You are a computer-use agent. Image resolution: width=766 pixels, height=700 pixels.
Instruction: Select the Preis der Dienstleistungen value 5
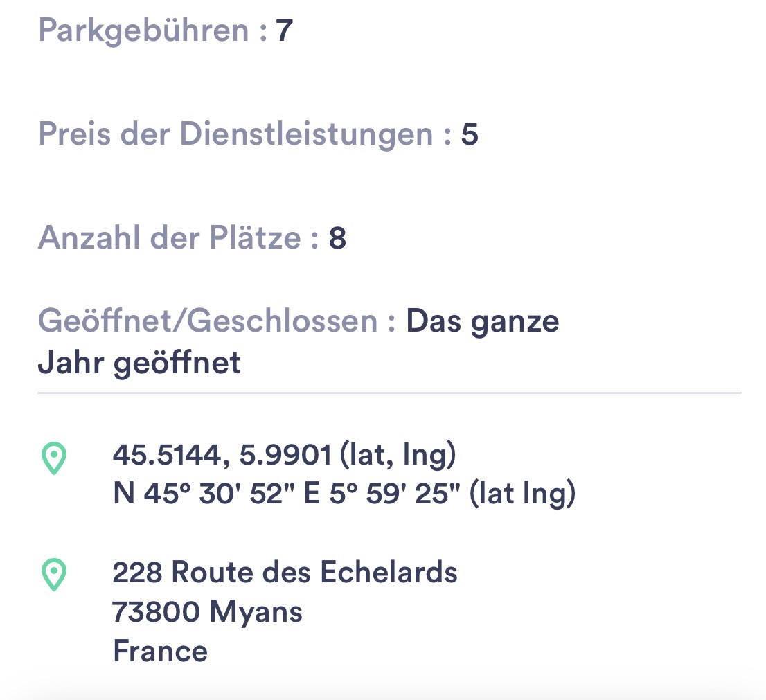[470, 135]
